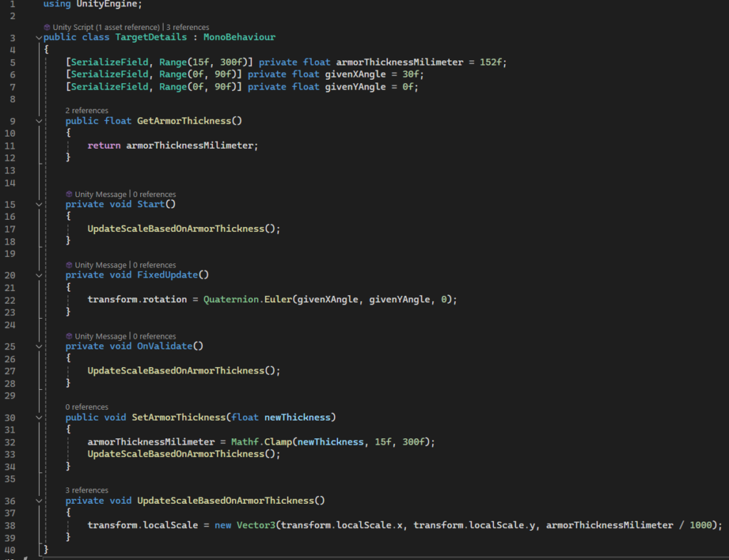Place cursor on MonoBehaviour base class name
Viewport: 729px width, 560px height.
tap(239, 37)
